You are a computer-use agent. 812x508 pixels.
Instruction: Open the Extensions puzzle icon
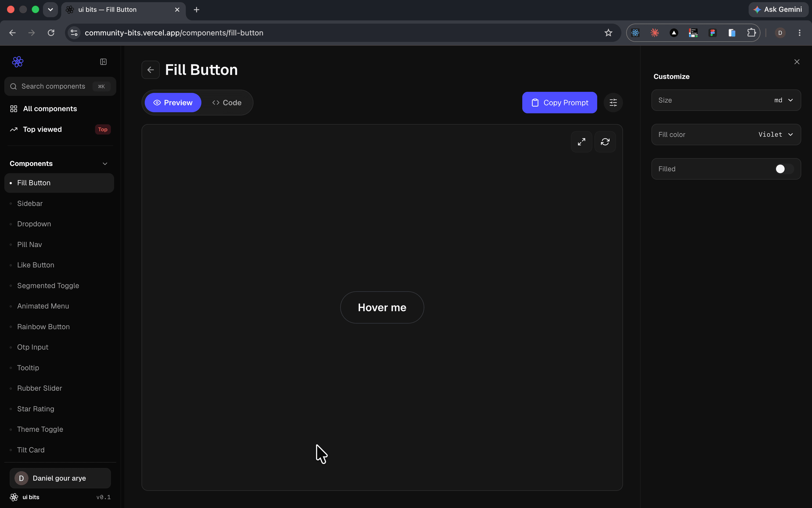[751, 33]
